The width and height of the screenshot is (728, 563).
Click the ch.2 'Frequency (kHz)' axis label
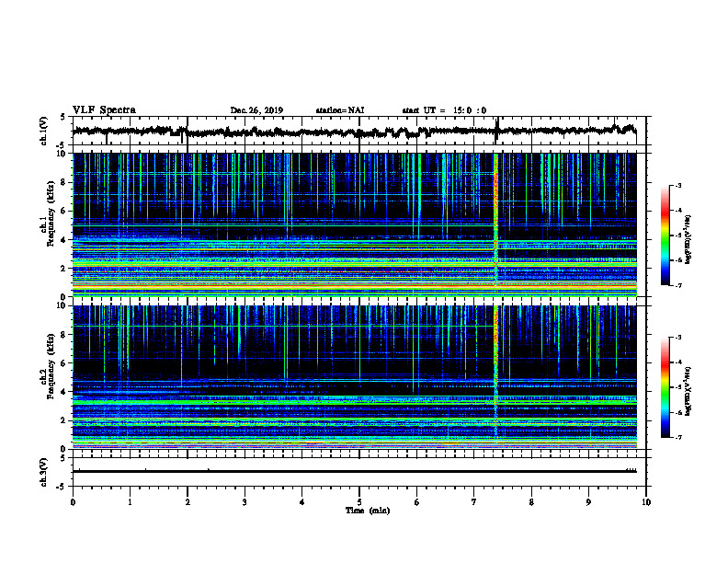(x=51, y=366)
